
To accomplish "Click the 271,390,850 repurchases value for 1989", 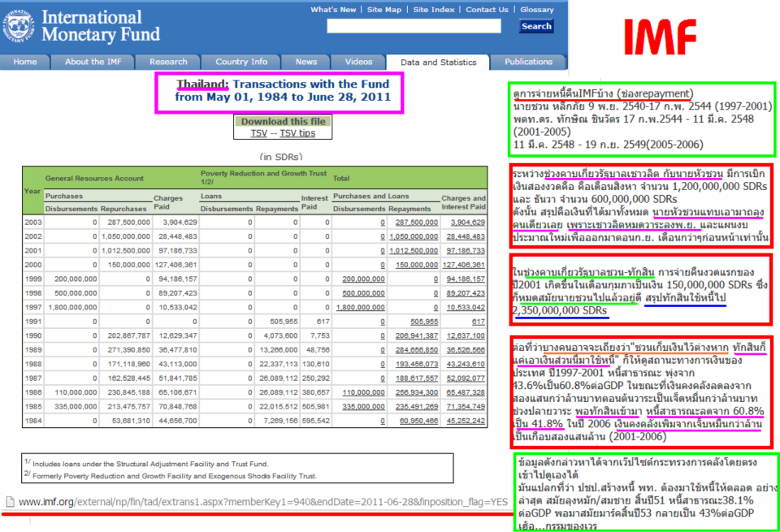I will pyautogui.click(x=128, y=351).
